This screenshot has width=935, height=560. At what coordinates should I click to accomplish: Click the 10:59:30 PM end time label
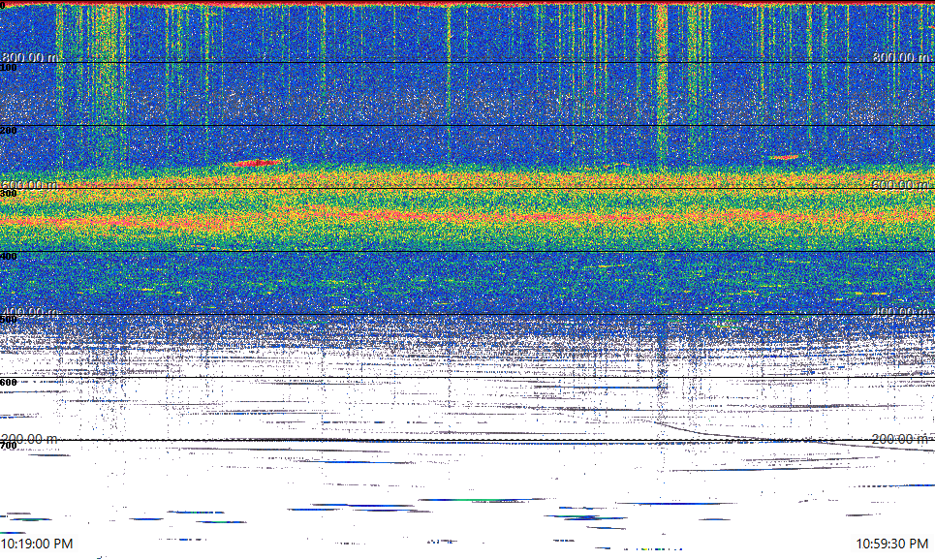click(x=892, y=544)
